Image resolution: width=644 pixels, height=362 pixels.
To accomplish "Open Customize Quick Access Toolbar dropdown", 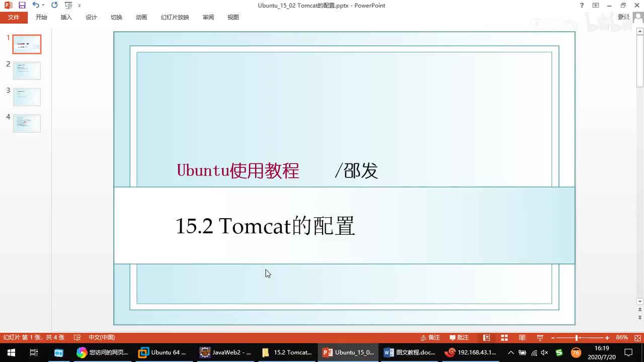I will (x=79, y=6).
